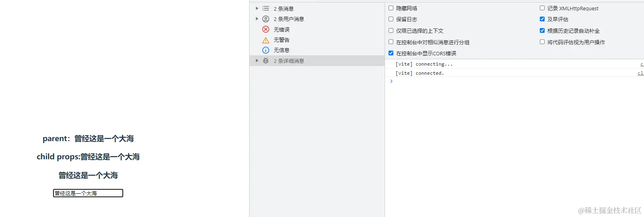Viewport: 644px width, 217px height.
Task: Toggle 仅限已选择的上下文 checkbox
Action: pos(391,30)
